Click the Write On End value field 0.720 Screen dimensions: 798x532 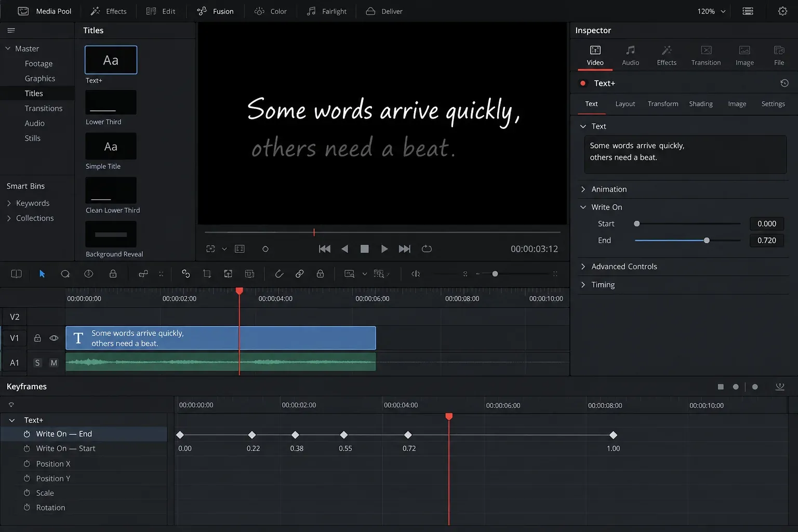(767, 241)
